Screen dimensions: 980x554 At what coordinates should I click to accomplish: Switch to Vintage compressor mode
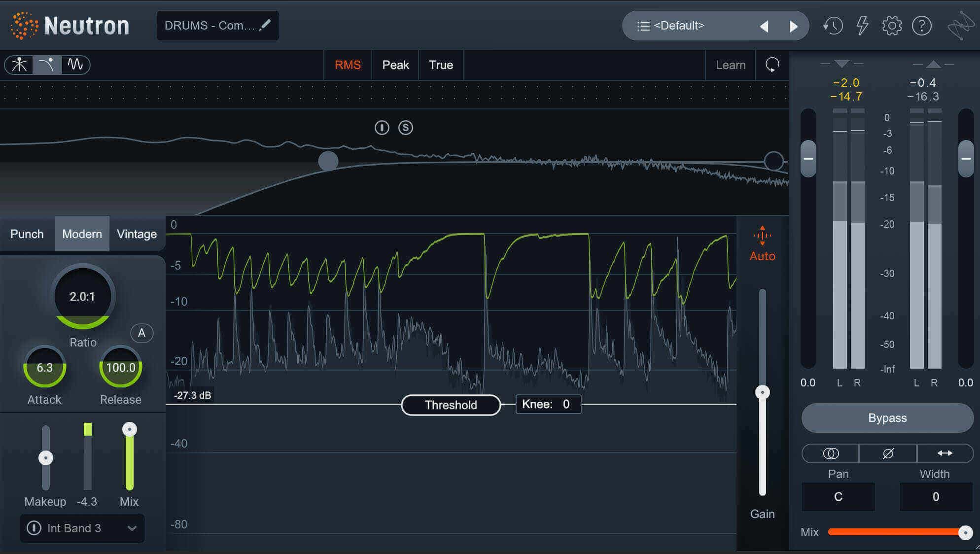coord(137,234)
